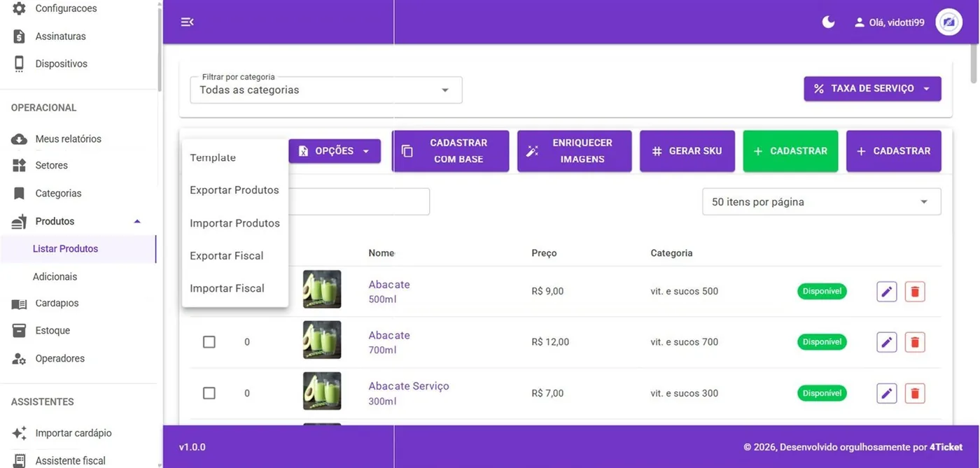Select Exportar Produtos in the menu
Viewport: 980px width, 468px height.
click(235, 190)
